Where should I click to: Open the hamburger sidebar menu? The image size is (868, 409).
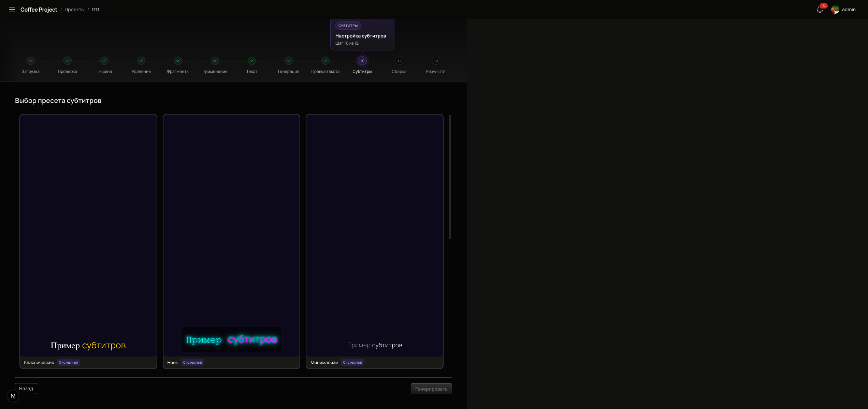[12, 10]
